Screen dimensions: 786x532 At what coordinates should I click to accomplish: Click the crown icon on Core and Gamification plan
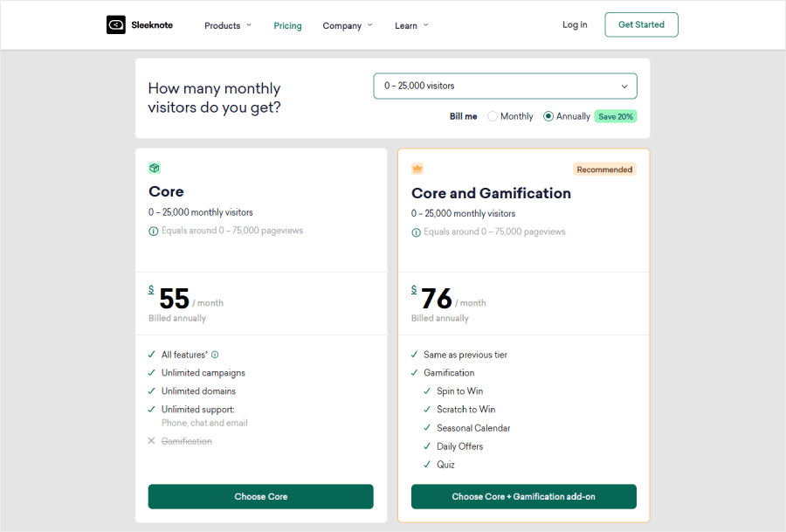tap(417, 168)
